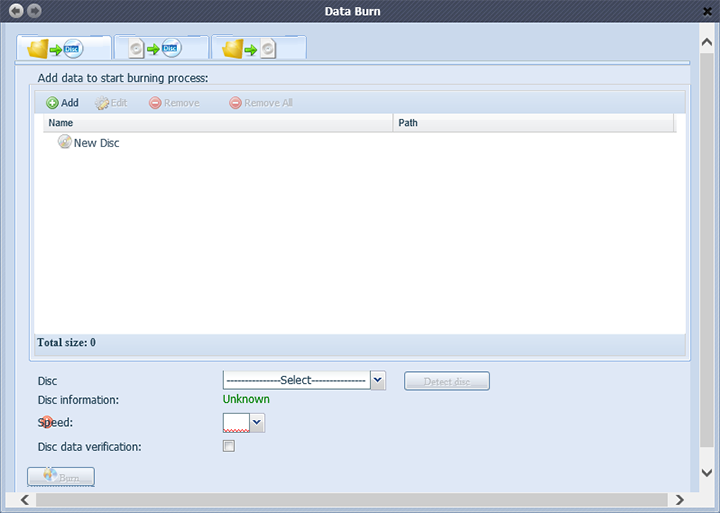Click the forward arrow in title bar

35,11
